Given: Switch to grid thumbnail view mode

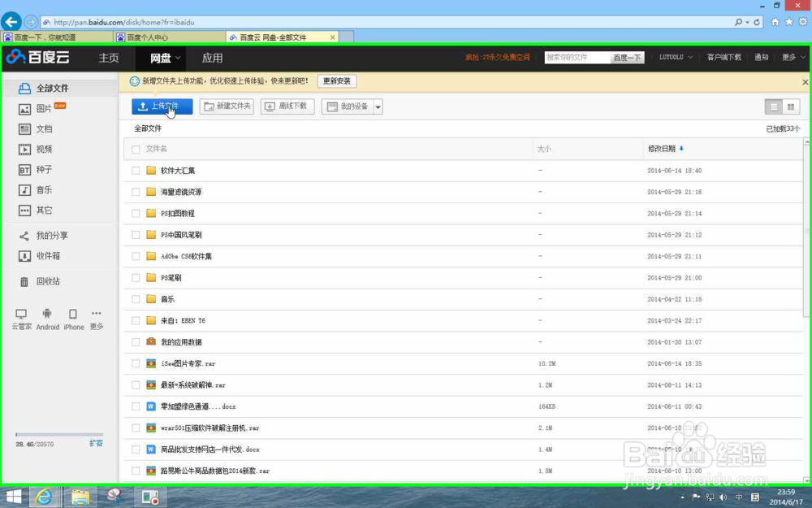Looking at the screenshot, I should (791, 106).
